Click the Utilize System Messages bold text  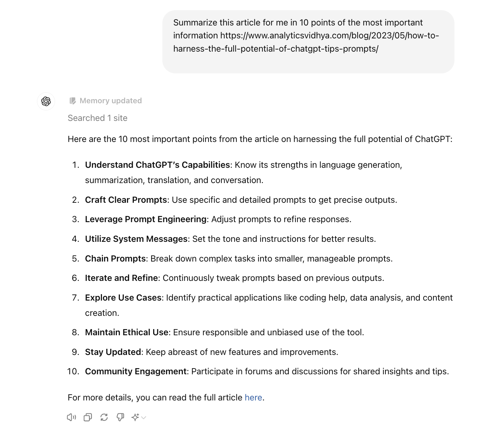click(x=136, y=239)
